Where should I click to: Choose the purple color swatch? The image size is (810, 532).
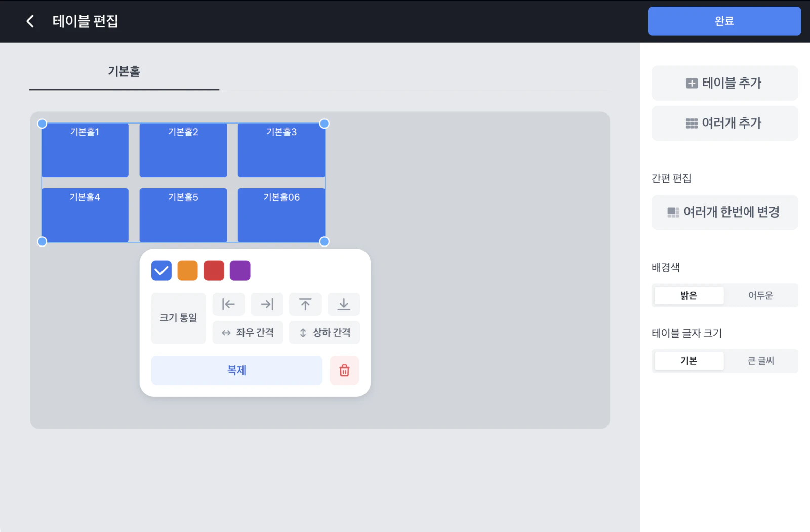tap(240, 270)
